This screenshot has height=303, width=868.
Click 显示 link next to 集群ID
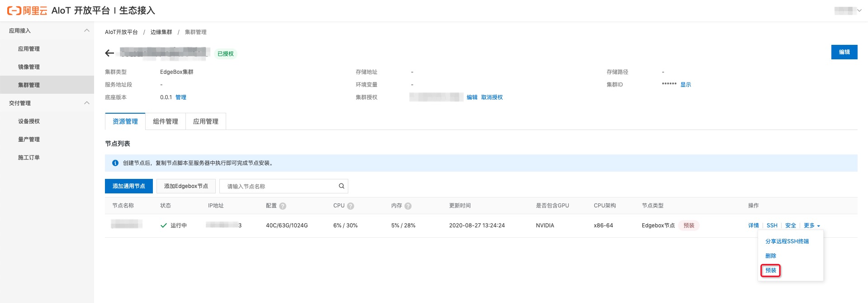click(686, 85)
